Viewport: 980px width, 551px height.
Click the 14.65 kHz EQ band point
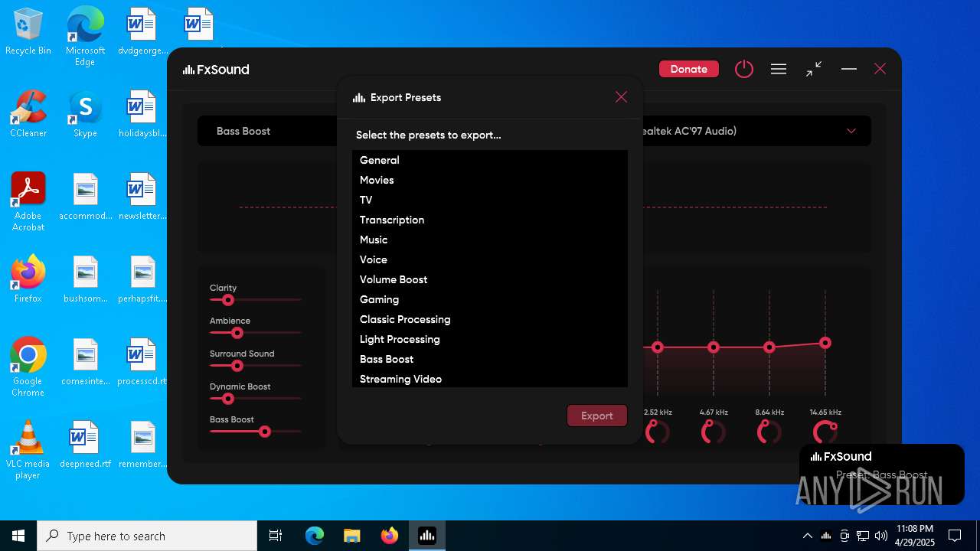(x=825, y=343)
